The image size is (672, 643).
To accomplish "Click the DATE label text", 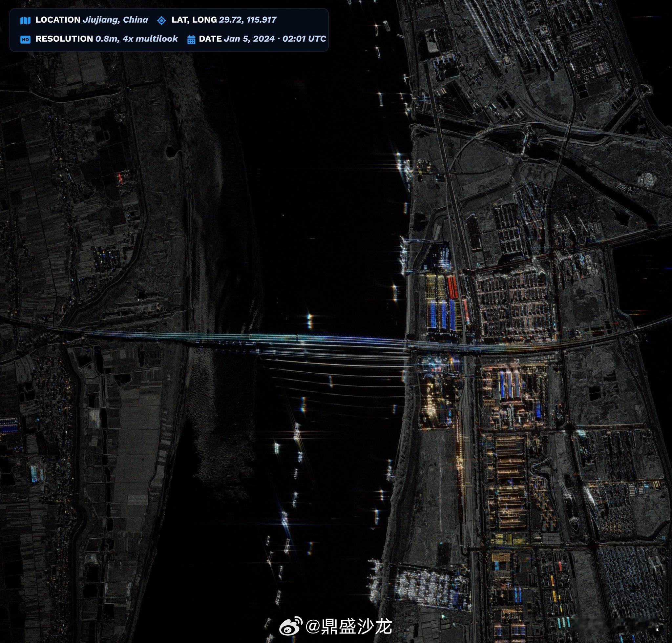I will coord(210,39).
